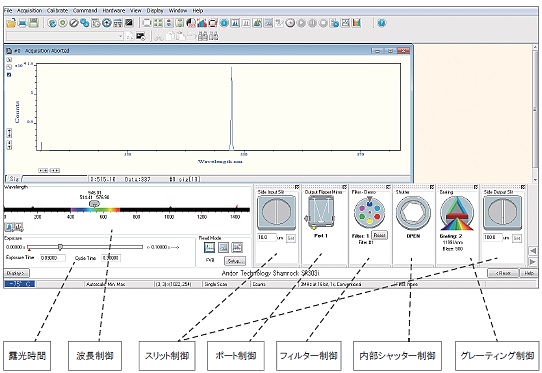Click the Help button next to <Back

click(x=529, y=273)
